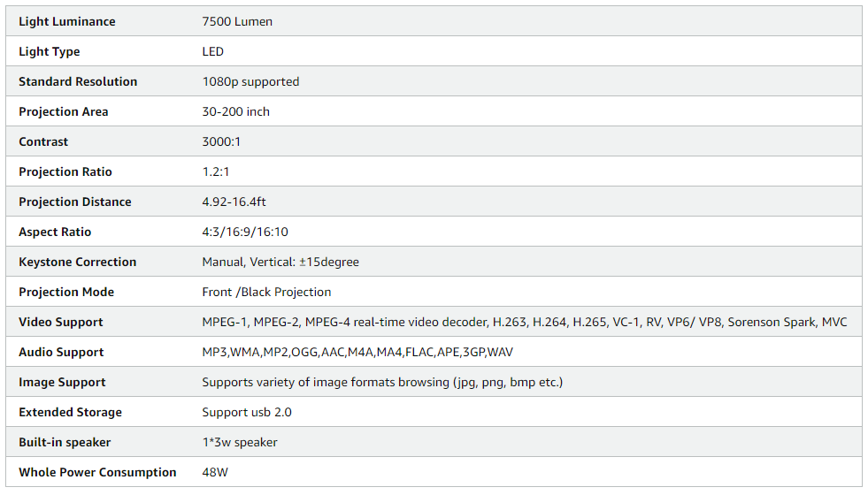Select the Audio Support formats list
Viewport: 868px width, 495px height.
click(x=357, y=353)
